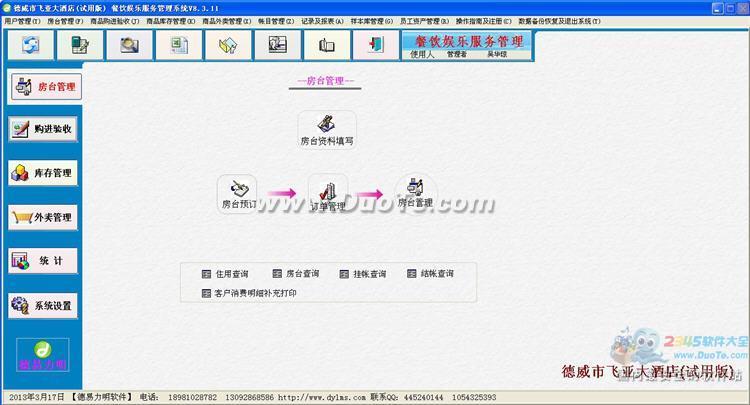750x405 pixels.
Task: Select 库存管理 in the left sidebar
Action: coord(44,173)
